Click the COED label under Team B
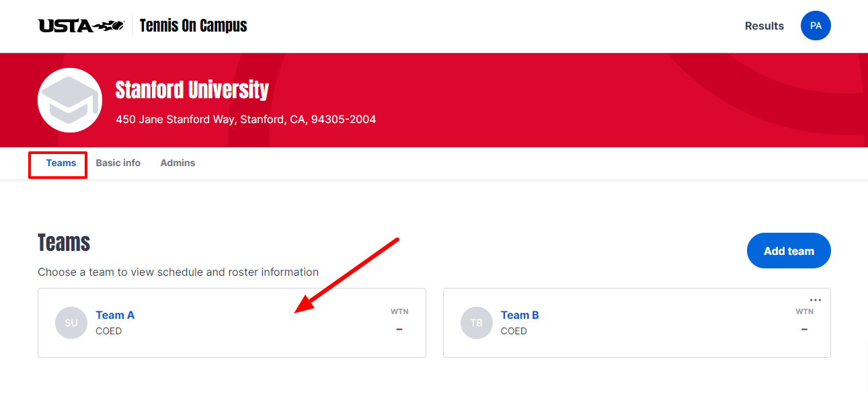 pos(514,331)
